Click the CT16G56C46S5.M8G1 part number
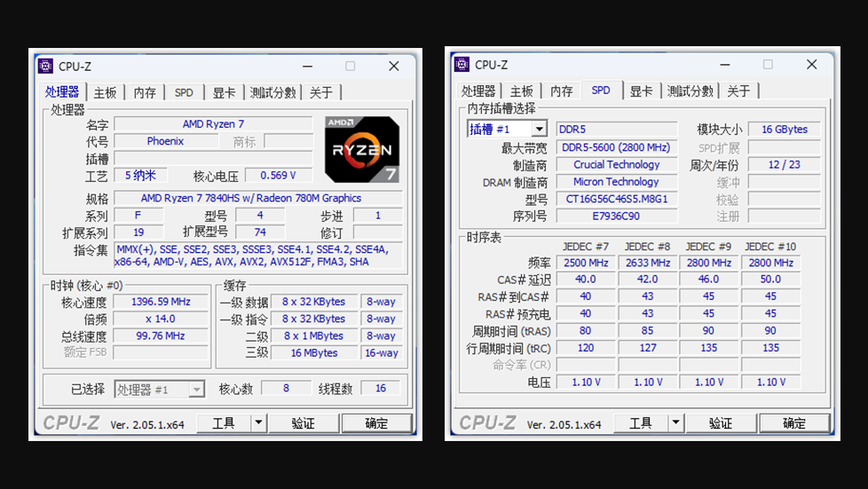This screenshot has height=489, width=868. 616,199
